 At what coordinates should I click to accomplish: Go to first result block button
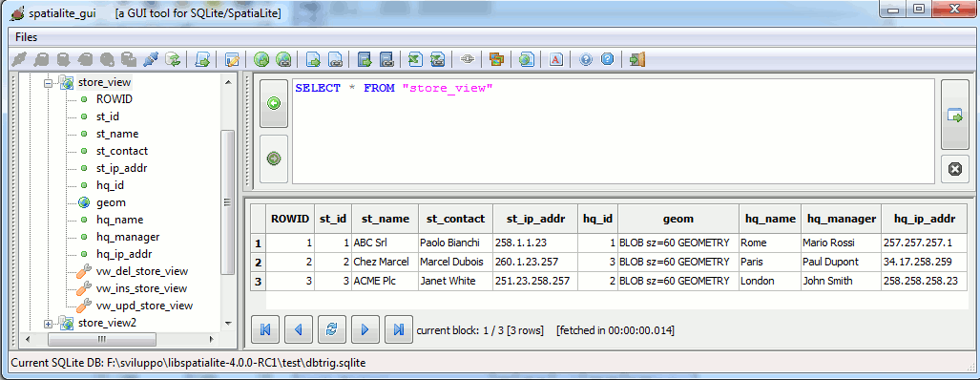265,329
